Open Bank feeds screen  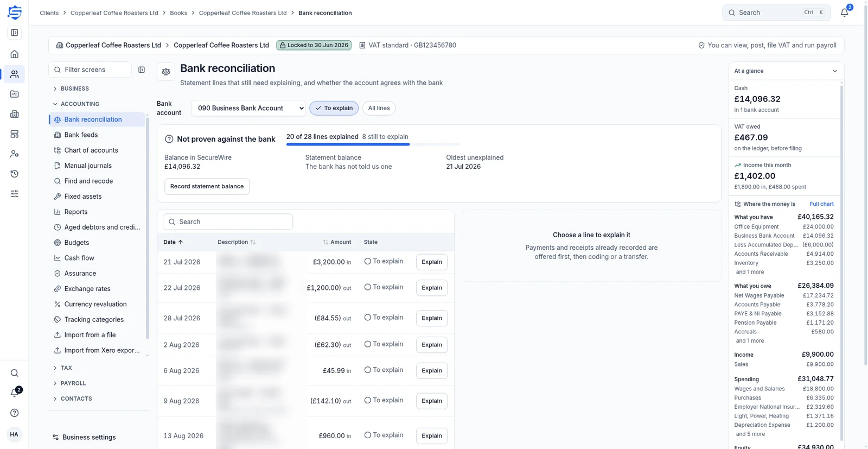click(x=97, y=135)
